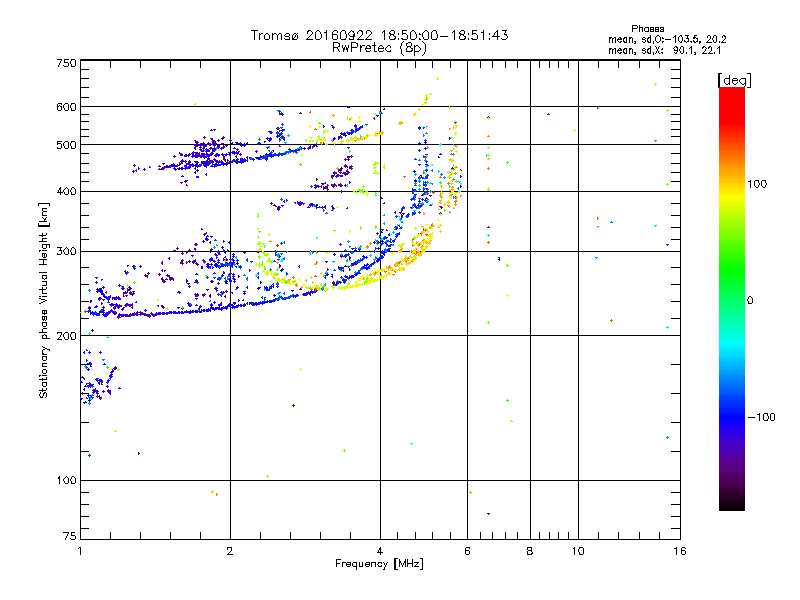Click the 'mean, sd,O:-103.5, 20.2' statistic
The width and height of the screenshot is (800, 600).
(667, 39)
